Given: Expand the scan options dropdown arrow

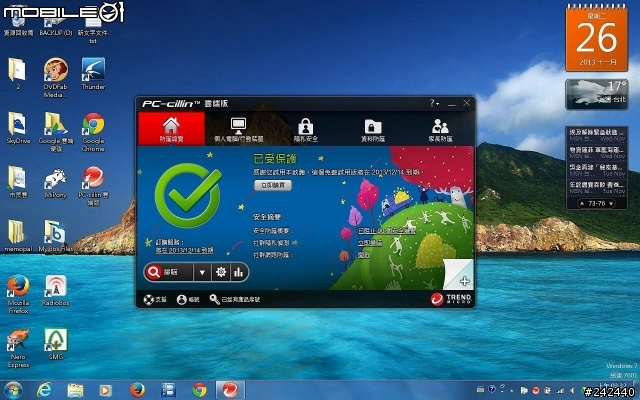Looking at the screenshot, I should 202,272.
